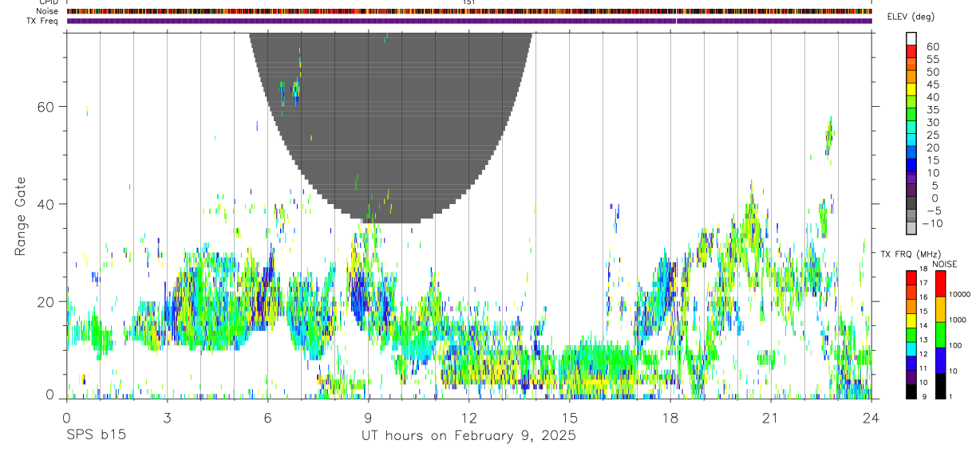Click the 'NOISE' legend title
Viewport: 980px width, 452px height.
946,264
